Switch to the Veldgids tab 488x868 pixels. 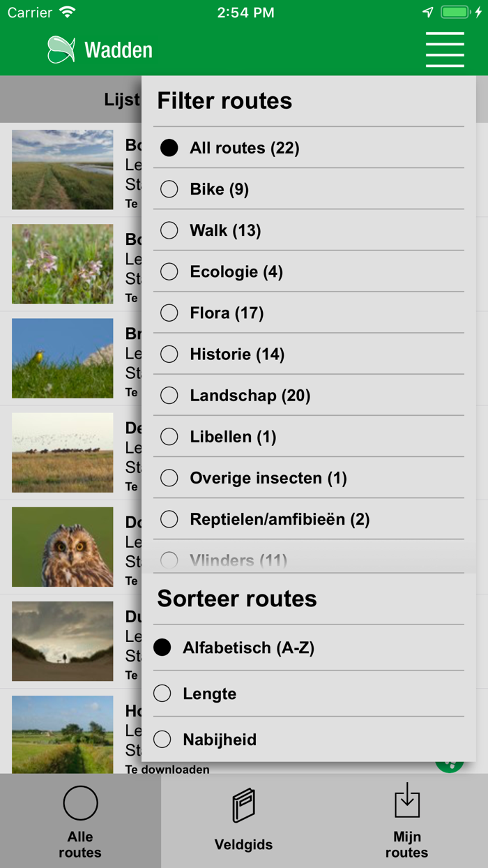point(243,821)
